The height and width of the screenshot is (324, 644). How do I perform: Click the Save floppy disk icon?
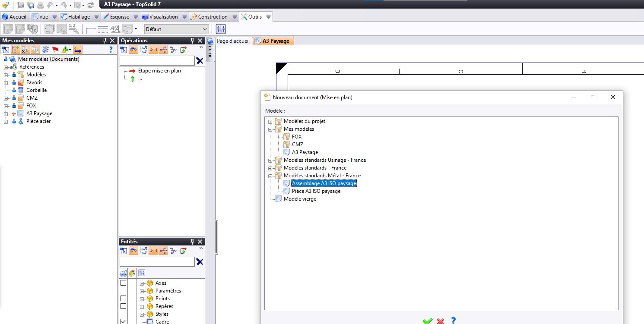click(x=20, y=5)
